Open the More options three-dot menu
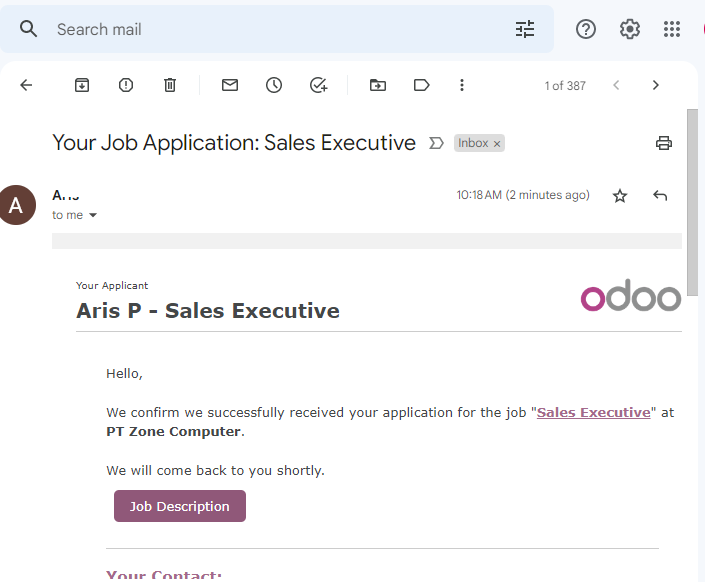 pos(462,85)
